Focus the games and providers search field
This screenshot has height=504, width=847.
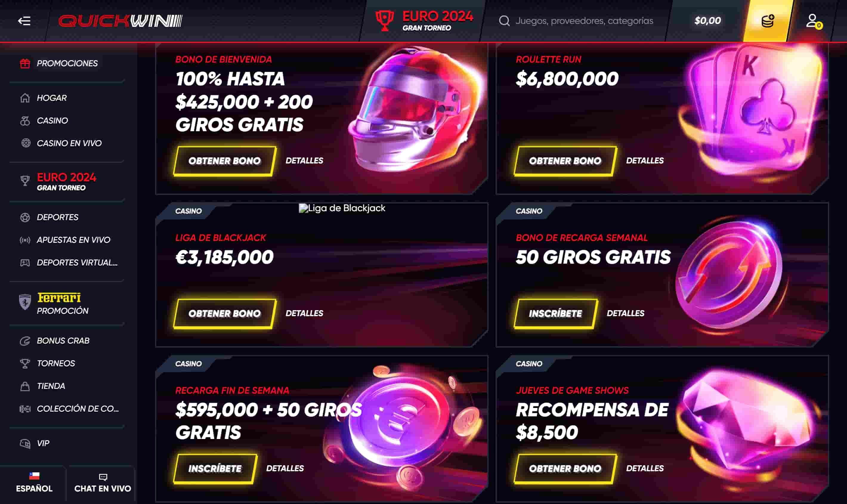tap(584, 21)
